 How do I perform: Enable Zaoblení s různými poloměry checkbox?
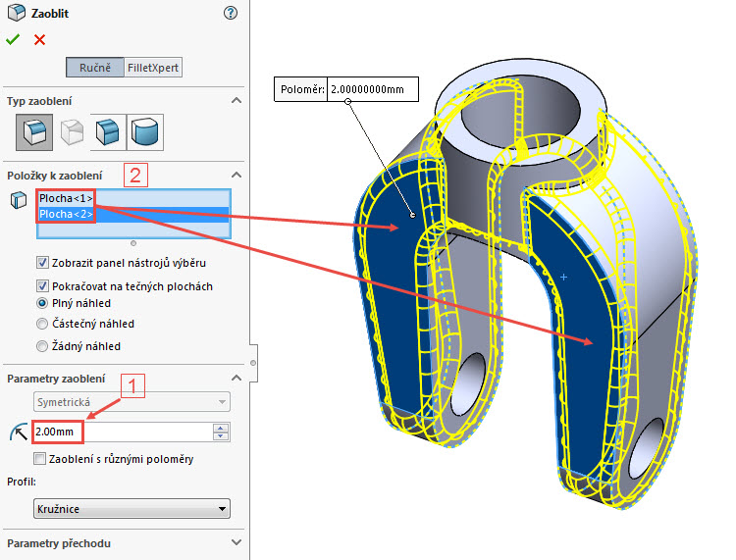[x=40, y=459]
